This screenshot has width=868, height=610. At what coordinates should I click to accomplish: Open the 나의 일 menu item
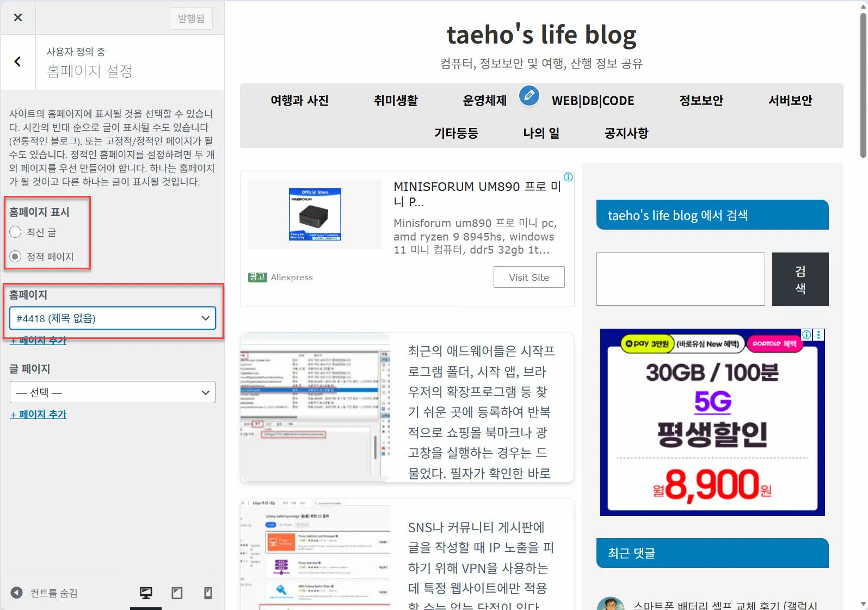[541, 133]
